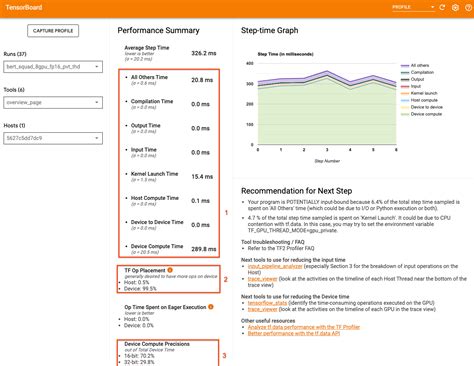Click Recommendation for Next Step heading

click(x=296, y=191)
